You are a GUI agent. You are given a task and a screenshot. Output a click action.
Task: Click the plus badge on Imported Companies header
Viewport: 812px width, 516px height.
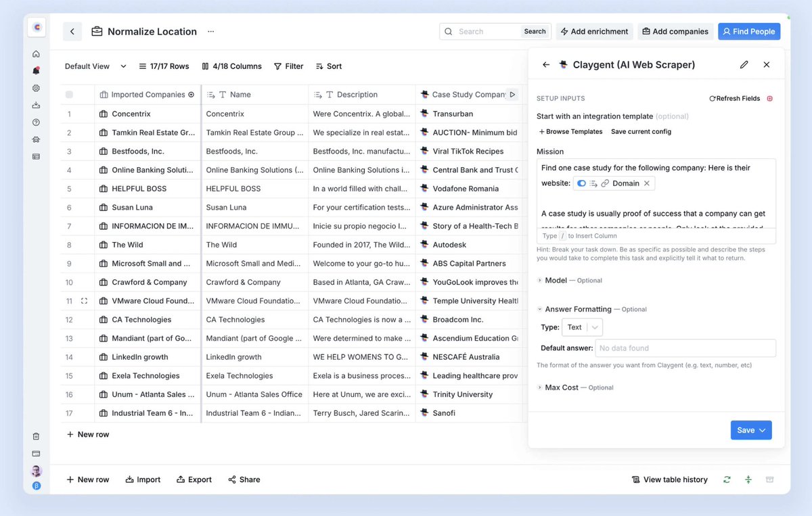pyautogui.click(x=191, y=95)
